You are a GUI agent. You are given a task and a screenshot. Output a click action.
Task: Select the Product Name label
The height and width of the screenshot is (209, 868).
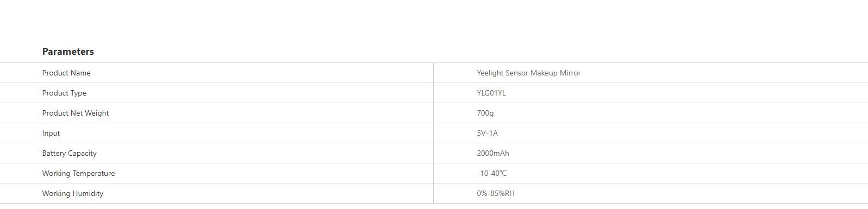(x=66, y=73)
